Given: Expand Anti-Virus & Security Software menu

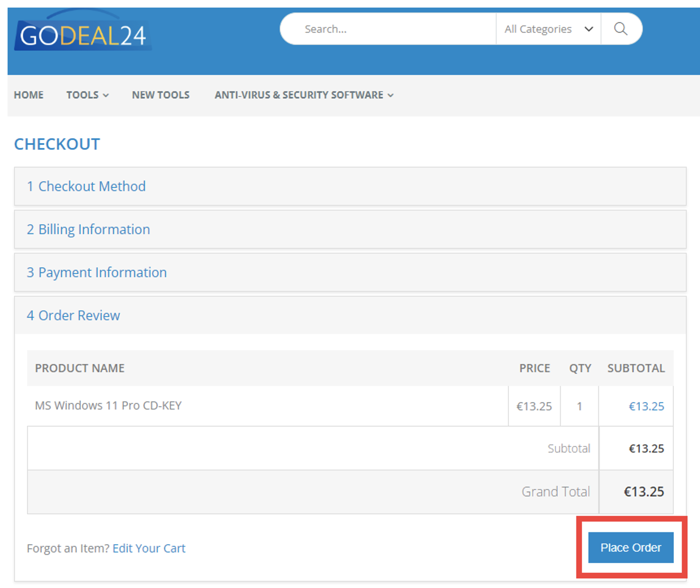Looking at the screenshot, I should tap(304, 95).
